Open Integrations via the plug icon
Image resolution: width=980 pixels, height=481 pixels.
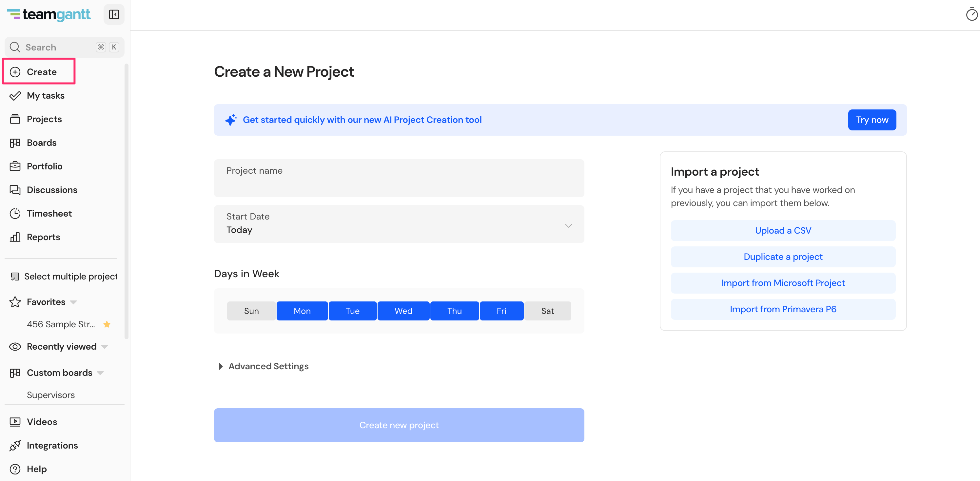point(15,445)
